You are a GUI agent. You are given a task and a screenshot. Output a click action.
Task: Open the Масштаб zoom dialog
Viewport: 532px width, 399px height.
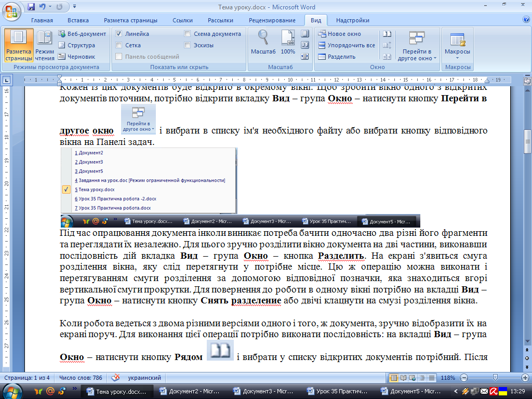tap(263, 43)
